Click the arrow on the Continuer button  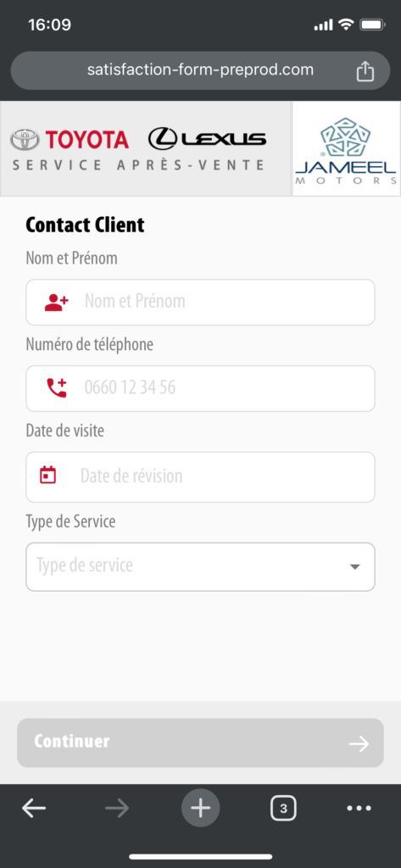coord(359,744)
